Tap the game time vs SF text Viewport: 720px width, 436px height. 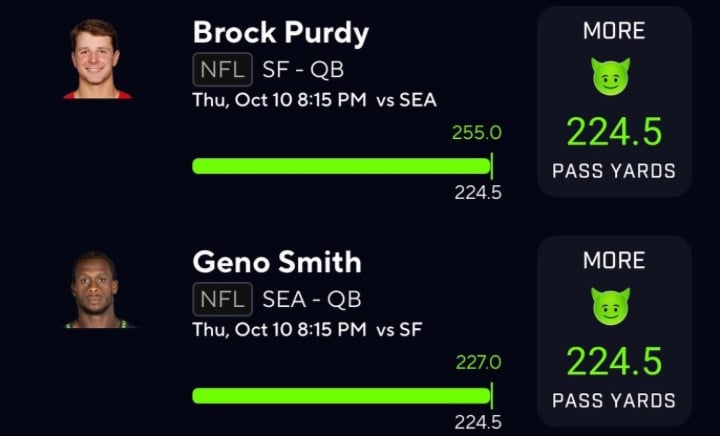(x=308, y=330)
